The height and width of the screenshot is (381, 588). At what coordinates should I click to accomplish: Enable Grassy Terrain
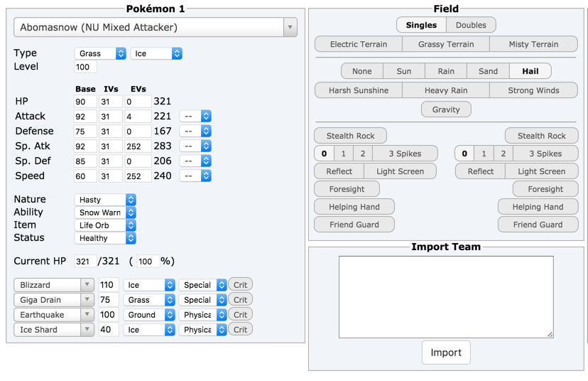(x=446, y=44)
